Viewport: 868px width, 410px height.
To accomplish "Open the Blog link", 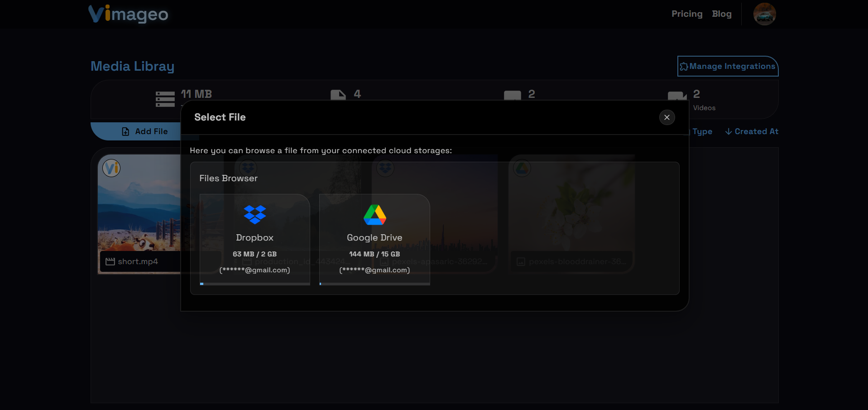I will point(722,14).
